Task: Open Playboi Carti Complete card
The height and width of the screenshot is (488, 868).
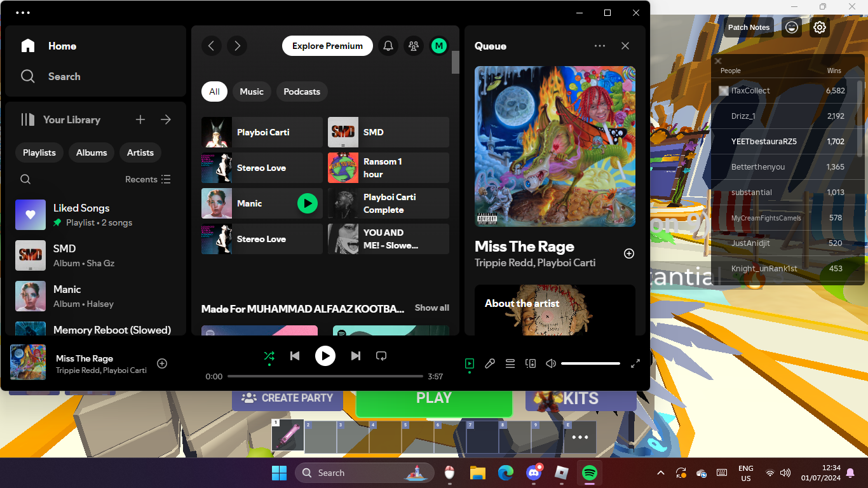Action: pyautogui.click(x=388, y=203)
